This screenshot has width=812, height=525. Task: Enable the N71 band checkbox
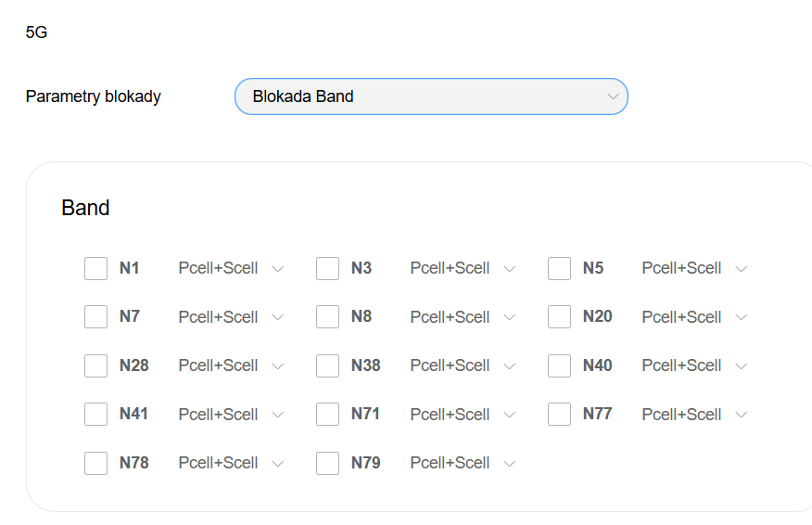(328, 414)
